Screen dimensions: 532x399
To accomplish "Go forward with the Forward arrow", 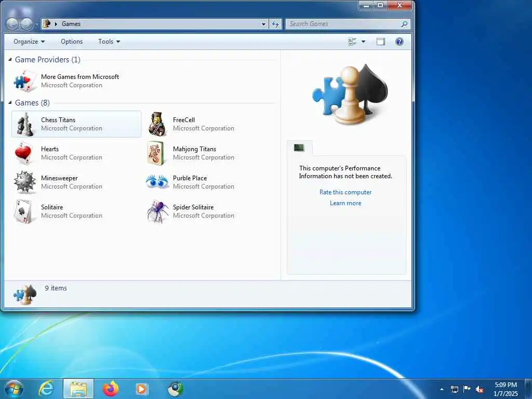I will point(27,24).
